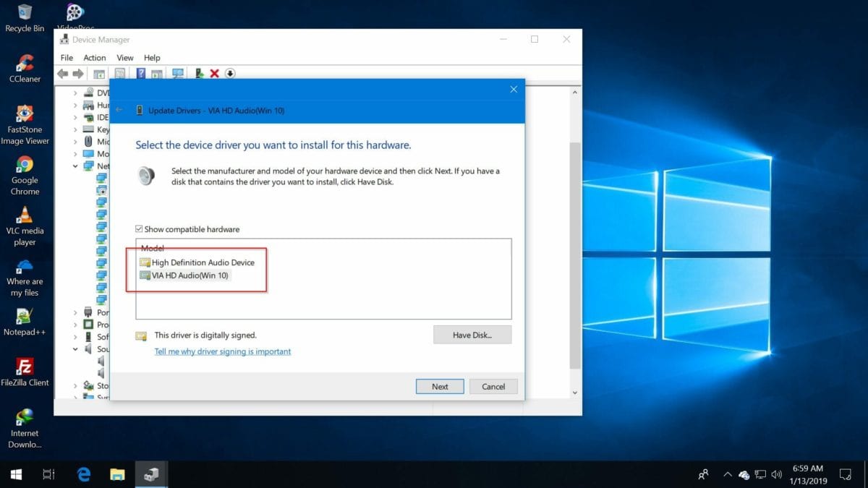Click the Disable device down-arrow toolbar icon
Screen dimensions: 868x488
pyautogui.click(x=230, y=73)
